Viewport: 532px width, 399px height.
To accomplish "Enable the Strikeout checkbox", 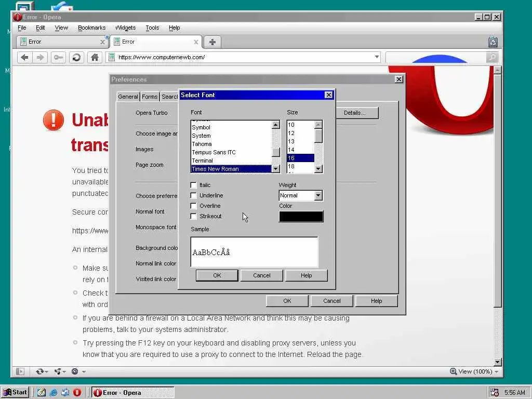I will pos(193,216).
